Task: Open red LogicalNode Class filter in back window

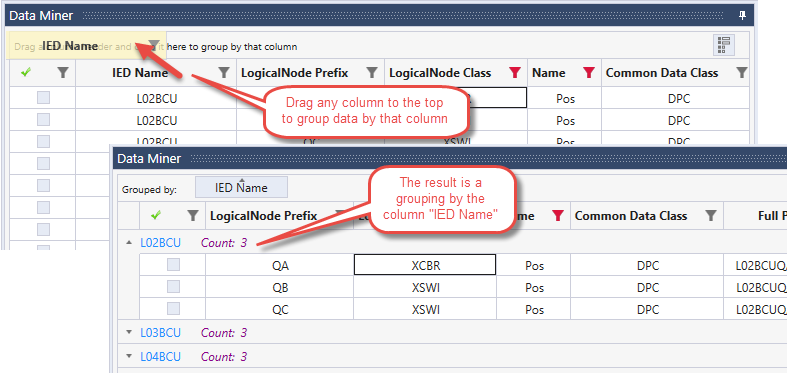Action: pos(515,73)
